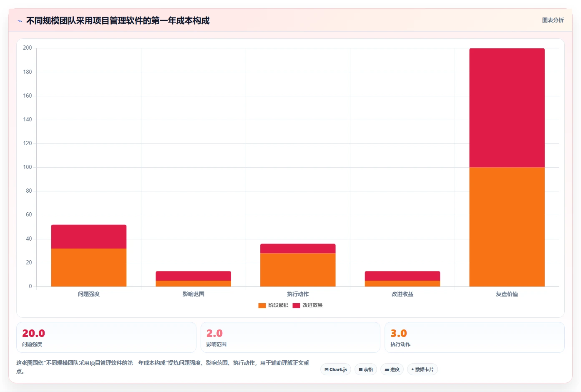Click the red segment of the 问题强度 bar
Screen dimensions: 581x392
tap(89, 236)
